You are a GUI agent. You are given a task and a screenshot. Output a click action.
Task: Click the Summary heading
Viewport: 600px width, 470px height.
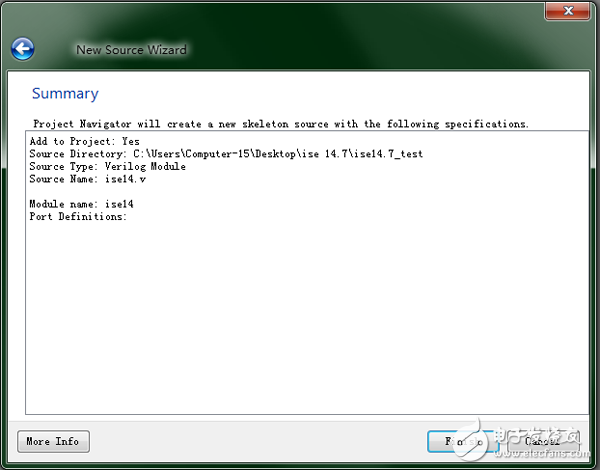(65, 94)
